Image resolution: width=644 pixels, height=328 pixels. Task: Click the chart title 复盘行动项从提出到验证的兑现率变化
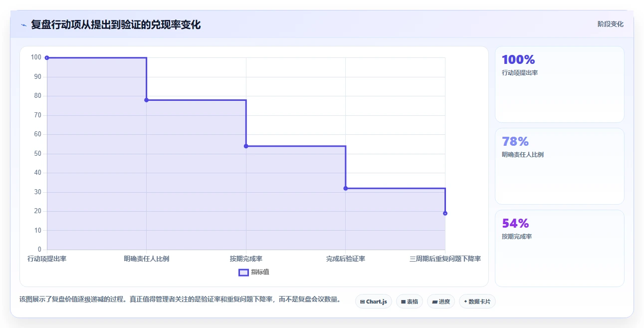point(116,24)
